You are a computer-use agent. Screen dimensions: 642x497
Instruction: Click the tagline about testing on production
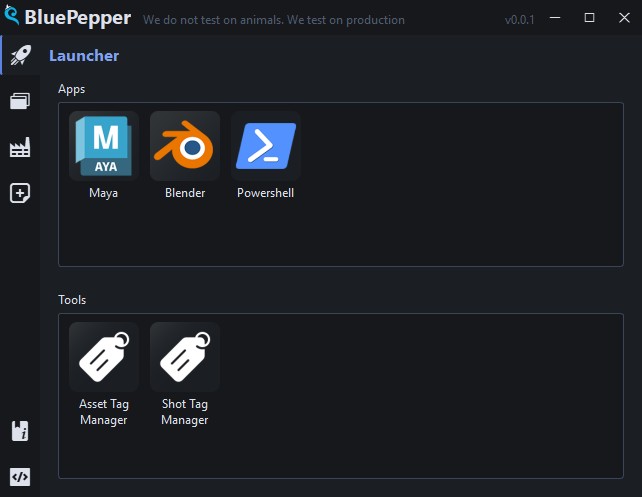coord(274,20)
